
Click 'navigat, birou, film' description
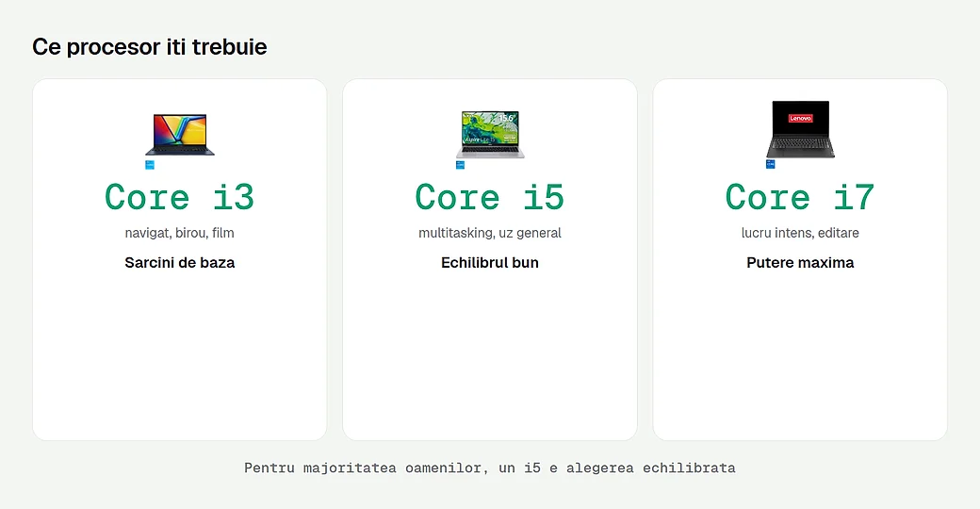click(x=179, y=233)
